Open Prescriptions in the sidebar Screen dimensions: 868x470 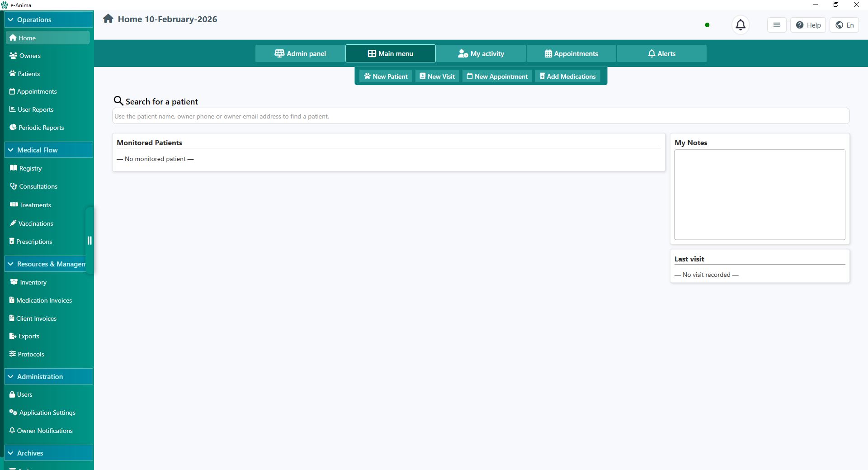[x=35, y=241]
